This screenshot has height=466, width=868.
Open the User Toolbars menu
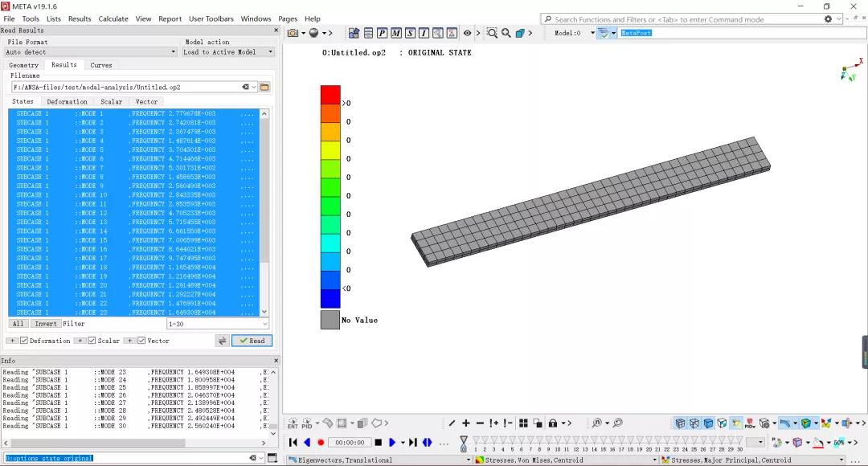coord(211,18)
